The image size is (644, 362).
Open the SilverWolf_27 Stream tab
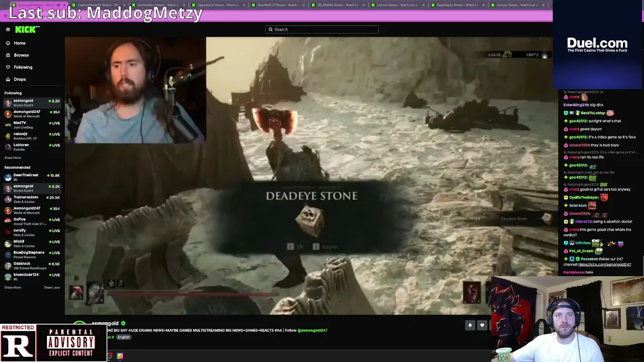[278, 5]
